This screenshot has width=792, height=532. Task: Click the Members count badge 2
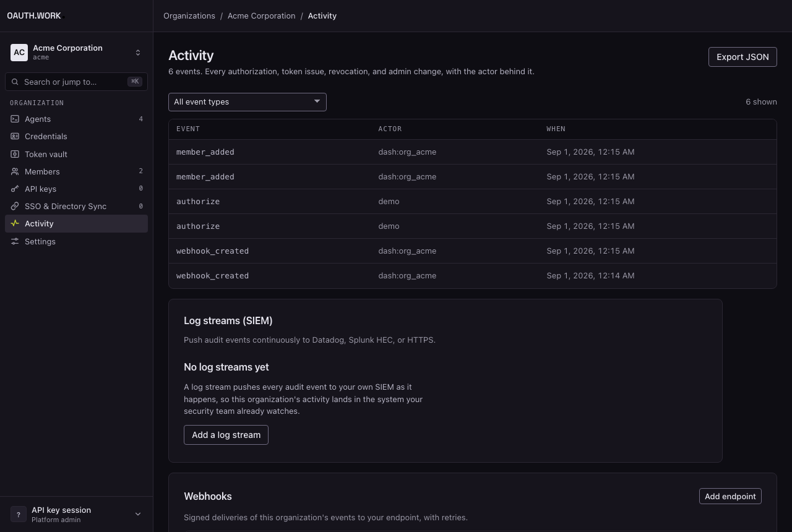point(140,171)
